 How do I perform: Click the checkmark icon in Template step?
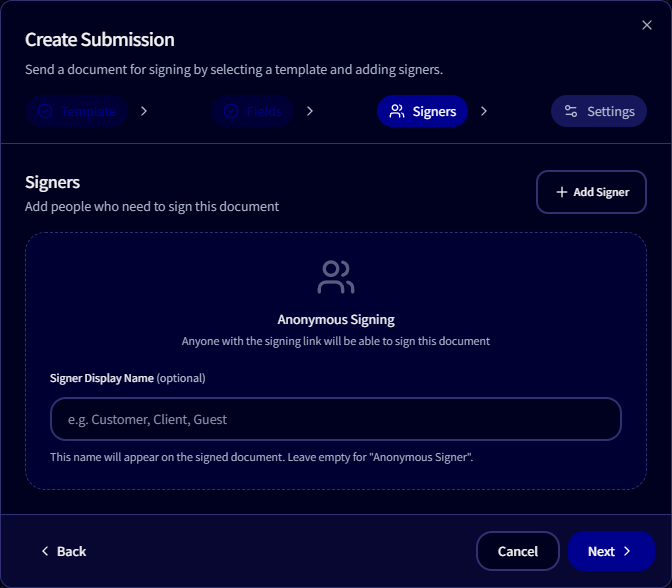coord(45,111)
